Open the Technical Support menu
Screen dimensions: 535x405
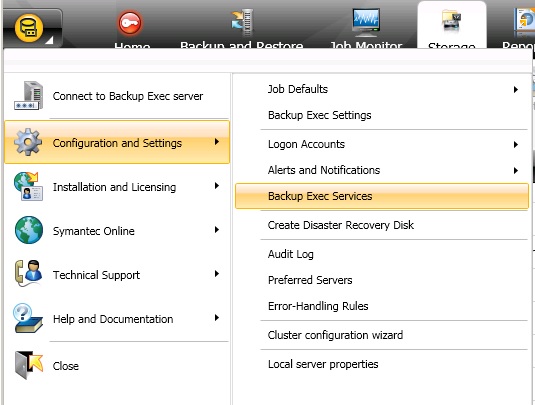(x=117, y=274)
